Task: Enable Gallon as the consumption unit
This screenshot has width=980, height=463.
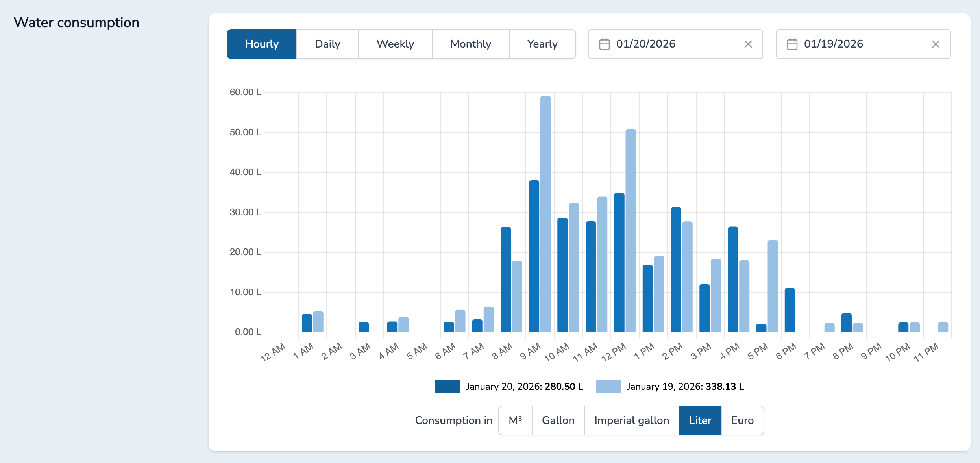Action: [x=558, y=420]
